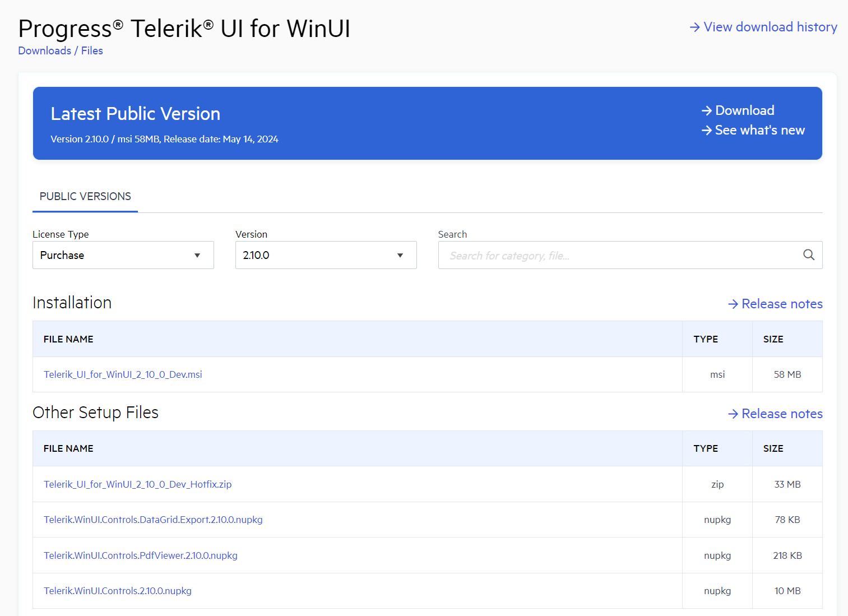The height and width of the screenshot is (616, 848).
Task: Open the License Type dropdown
Action: click(123, 255)
